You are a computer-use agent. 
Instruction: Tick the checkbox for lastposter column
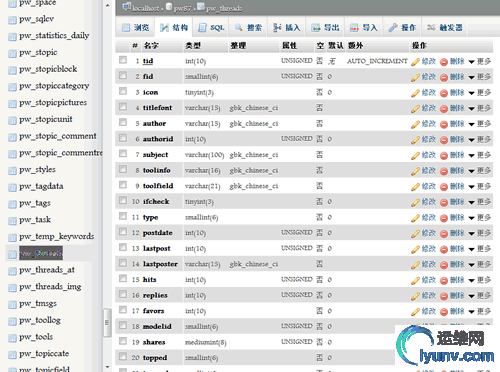123,263
